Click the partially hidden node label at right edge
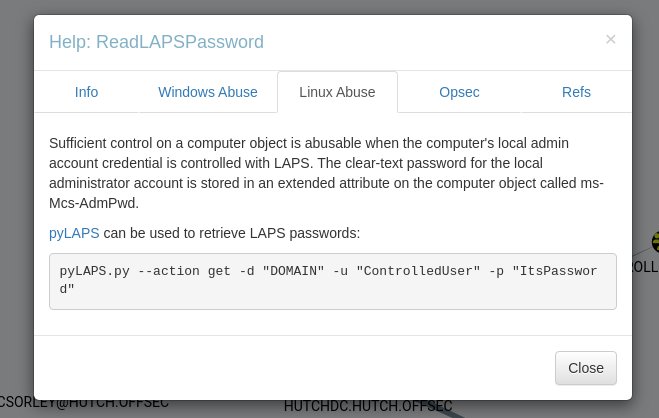Viewport: 659px width, 418px height. tap(645, 267)
